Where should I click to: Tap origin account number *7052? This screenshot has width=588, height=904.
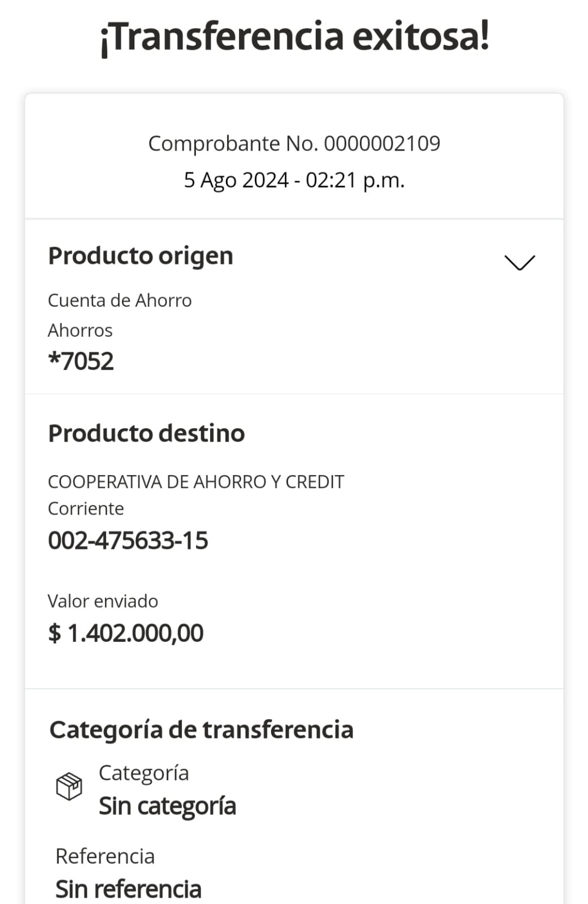[x=81, y=361]
